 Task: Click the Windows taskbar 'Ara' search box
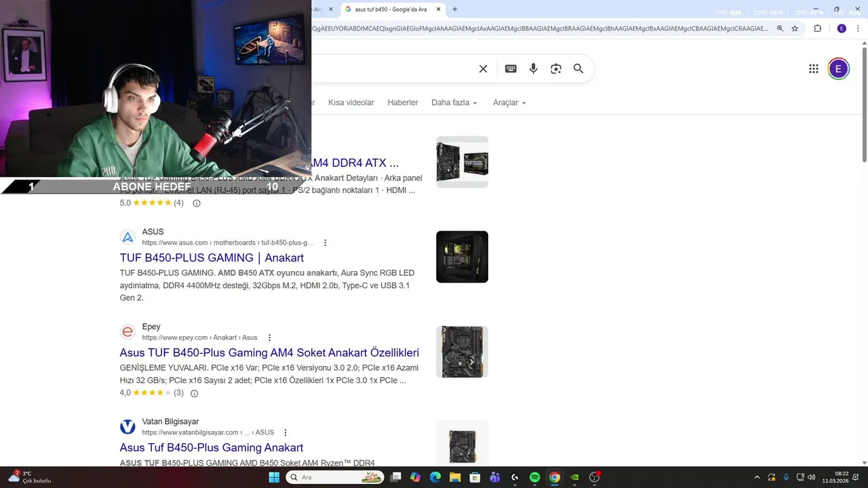(334, 477)
